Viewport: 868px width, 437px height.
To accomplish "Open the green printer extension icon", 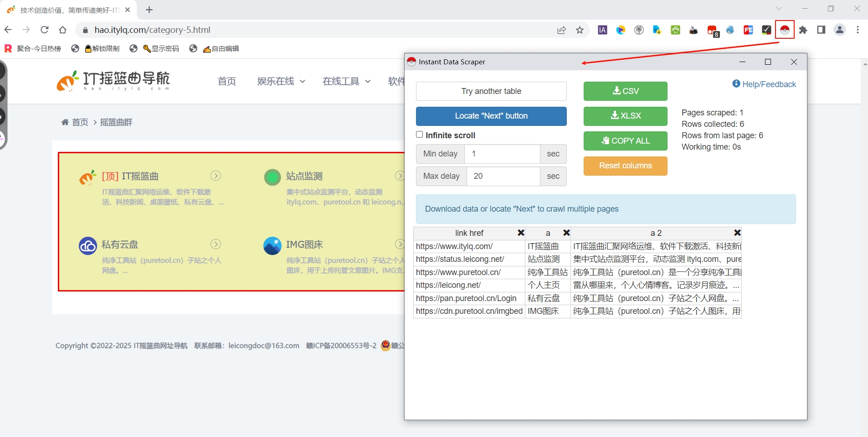I will [675, 30].
